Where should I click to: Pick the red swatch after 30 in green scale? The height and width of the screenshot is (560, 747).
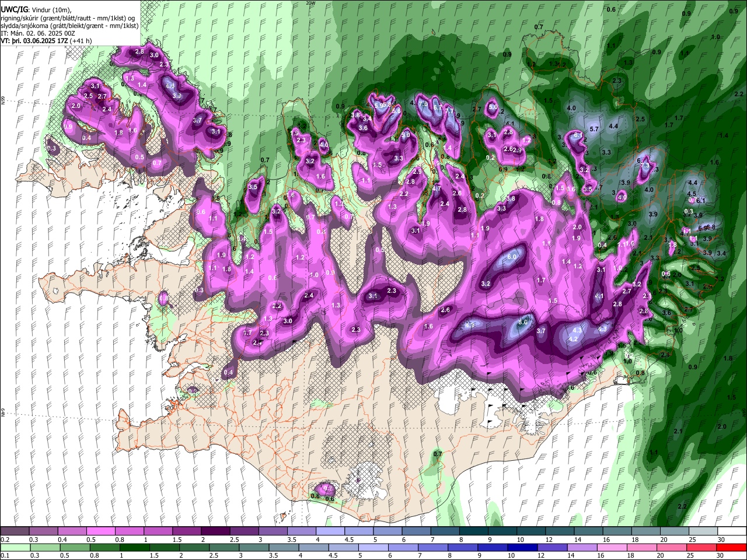point(732,547)
